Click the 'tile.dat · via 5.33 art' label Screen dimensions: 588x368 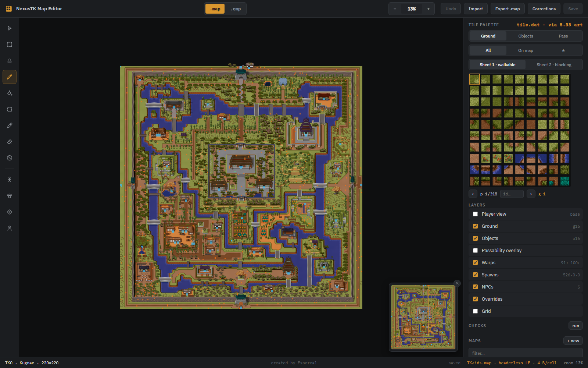549,25
